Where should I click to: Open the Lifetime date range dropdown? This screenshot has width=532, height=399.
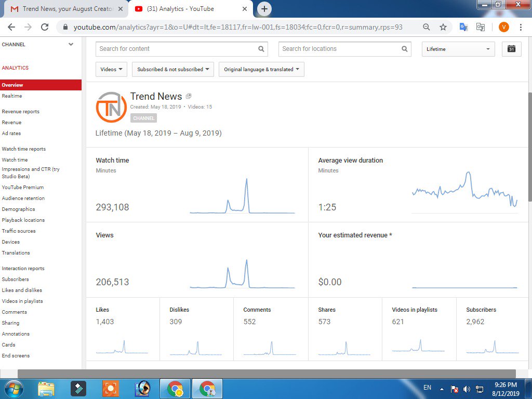coord(458,49)
